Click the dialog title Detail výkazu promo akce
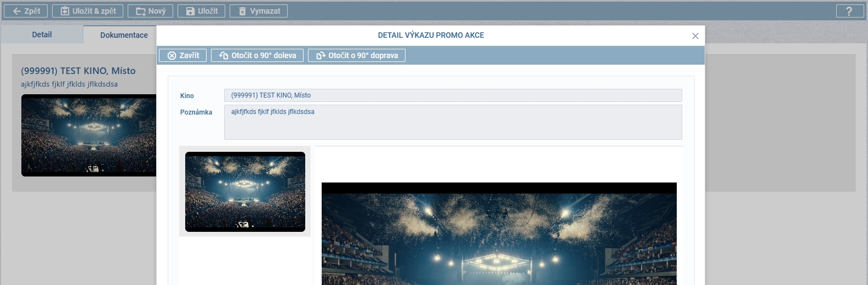Screen dimensions: 868x285 431,35
